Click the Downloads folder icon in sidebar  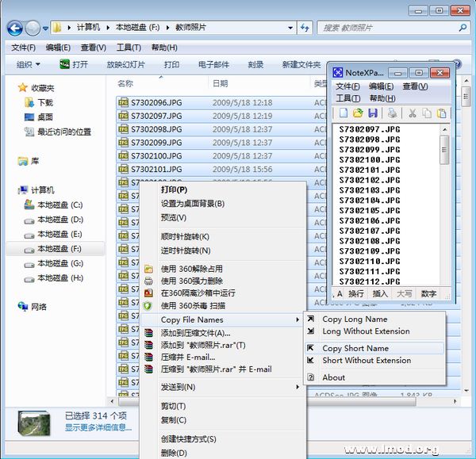coord(29,102)
